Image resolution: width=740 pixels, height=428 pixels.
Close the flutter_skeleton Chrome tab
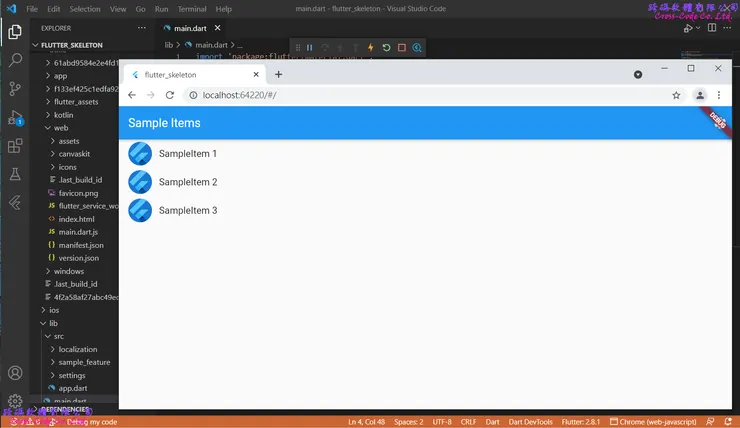[x=256, y=75]
